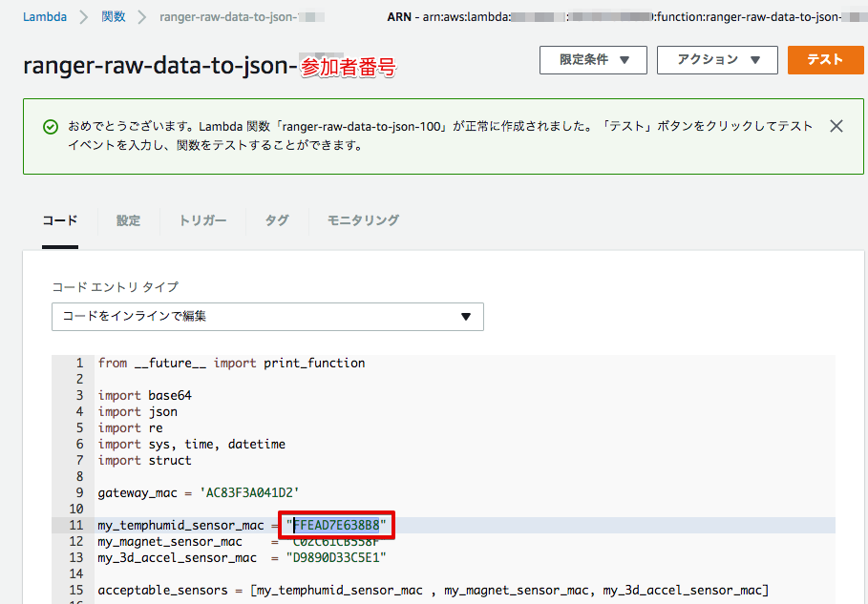Click line number 11 in the gutter
The width and height of the screenshot is (868, 604).
tap(76, 525)
